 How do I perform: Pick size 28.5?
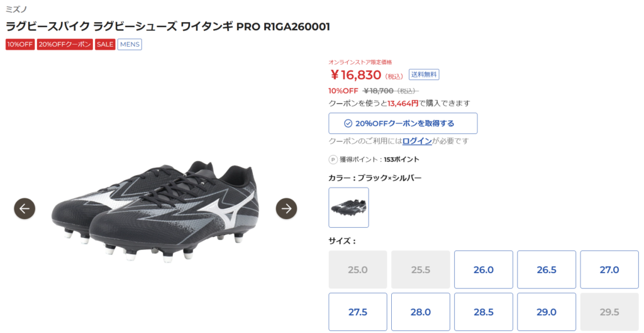(484, 312)
